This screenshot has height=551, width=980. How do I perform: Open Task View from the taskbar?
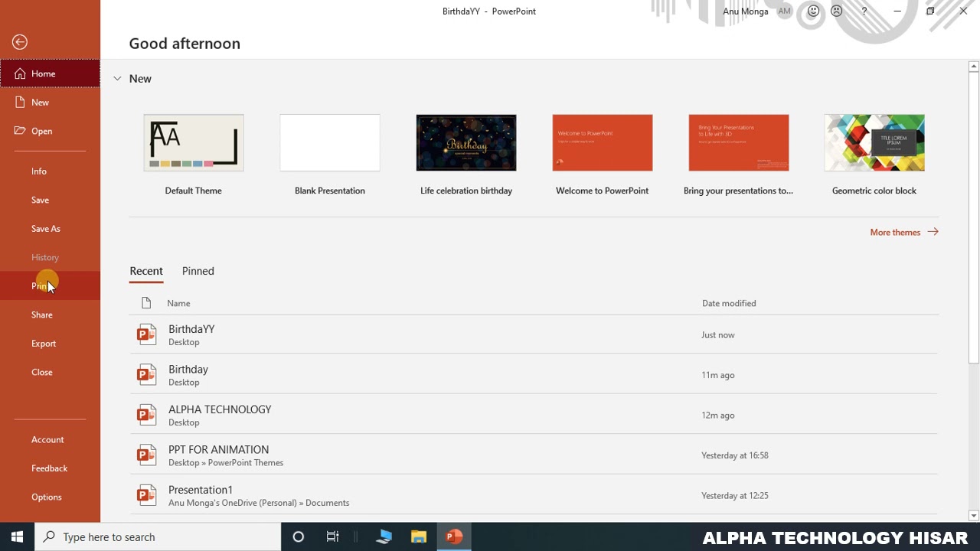point(332,536)
